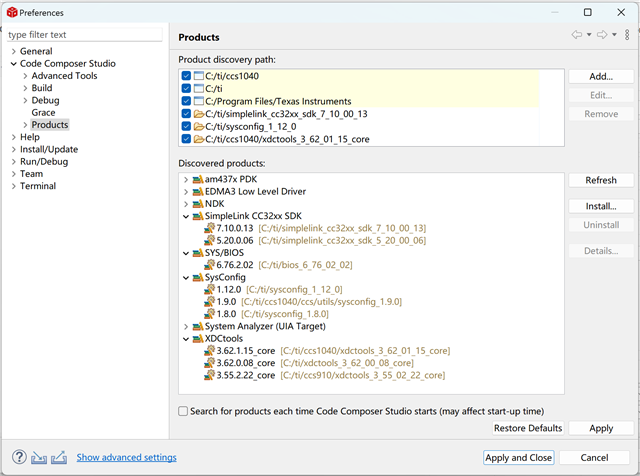640x476 pixels.
Task: Select the SysConfig 1.9.0 version icon
Action: [209, 301]
